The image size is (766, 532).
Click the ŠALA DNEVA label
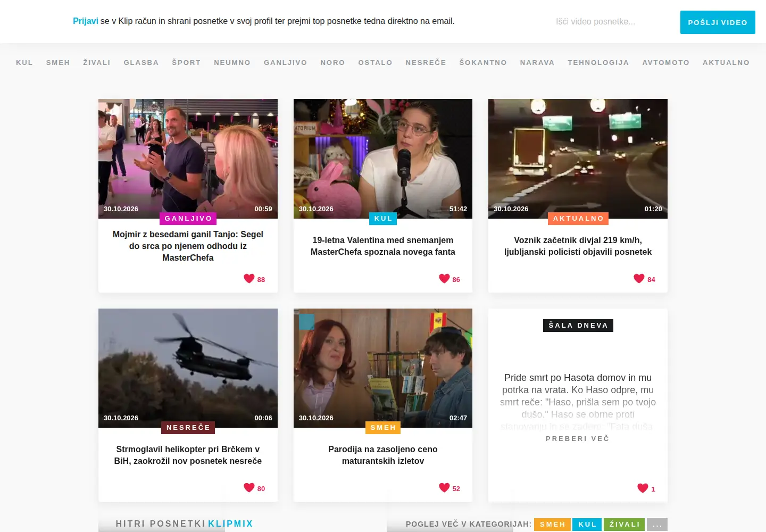click(578, 326)
